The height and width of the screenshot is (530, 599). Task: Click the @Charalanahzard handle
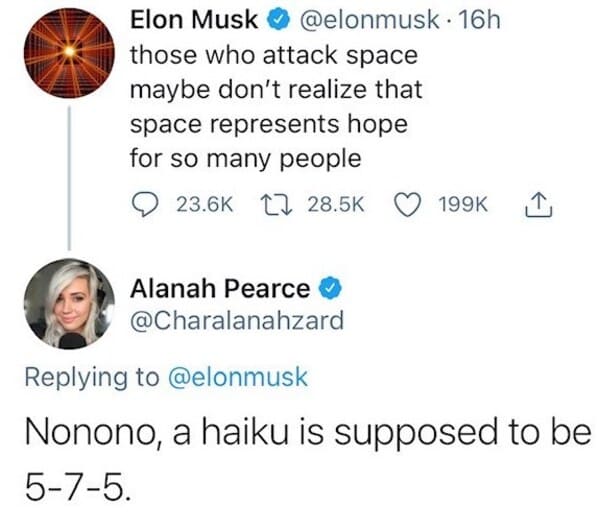[237, 320]
